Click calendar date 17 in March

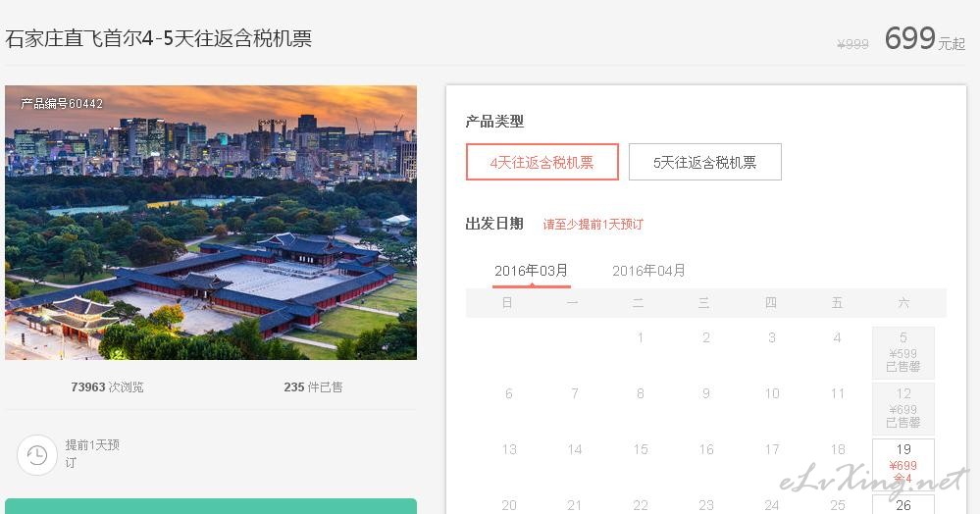coord(772,449)
